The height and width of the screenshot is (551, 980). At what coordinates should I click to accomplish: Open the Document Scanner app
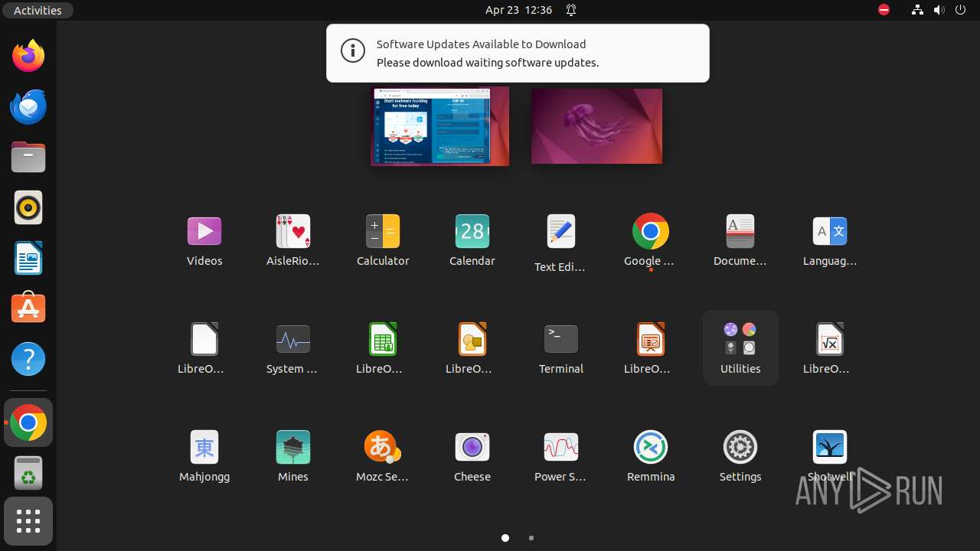[x=740, y=240]
